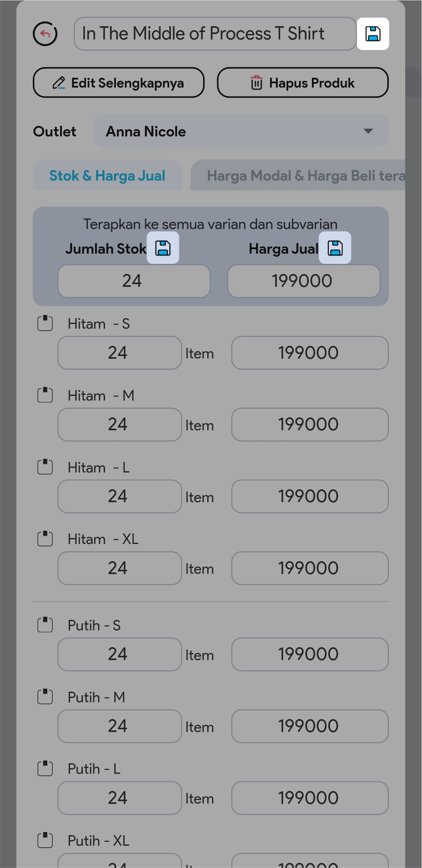Apply Harga Jual to all variants
This screenshot has height=868, width=422.
[335, 248]
